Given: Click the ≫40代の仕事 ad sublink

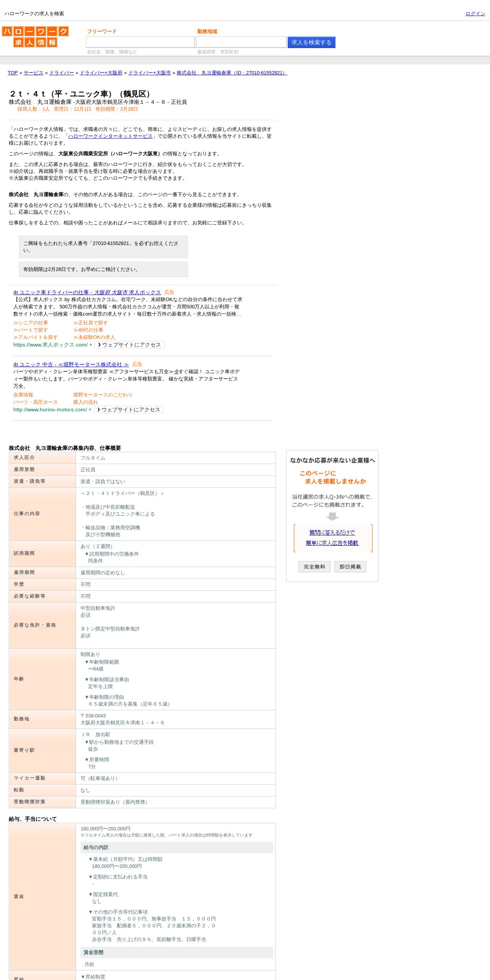Looking at the screenshot, I should [88, 330].
